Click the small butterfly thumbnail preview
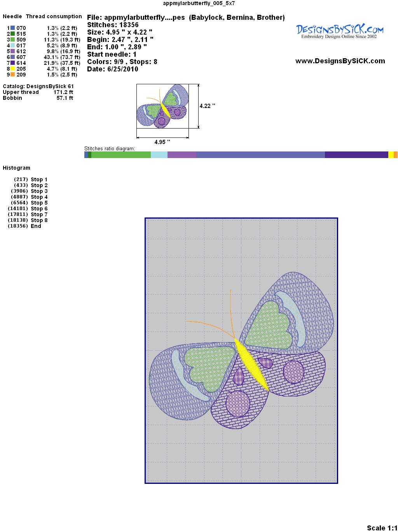The height and width of the screenshot is (532, 398). point(163,106)
